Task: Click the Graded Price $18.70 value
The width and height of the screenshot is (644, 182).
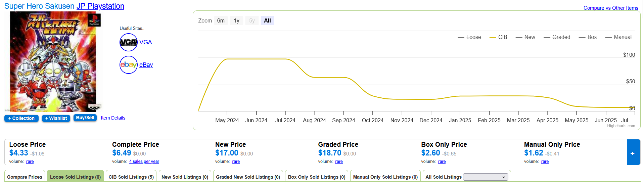Action: 330,153
